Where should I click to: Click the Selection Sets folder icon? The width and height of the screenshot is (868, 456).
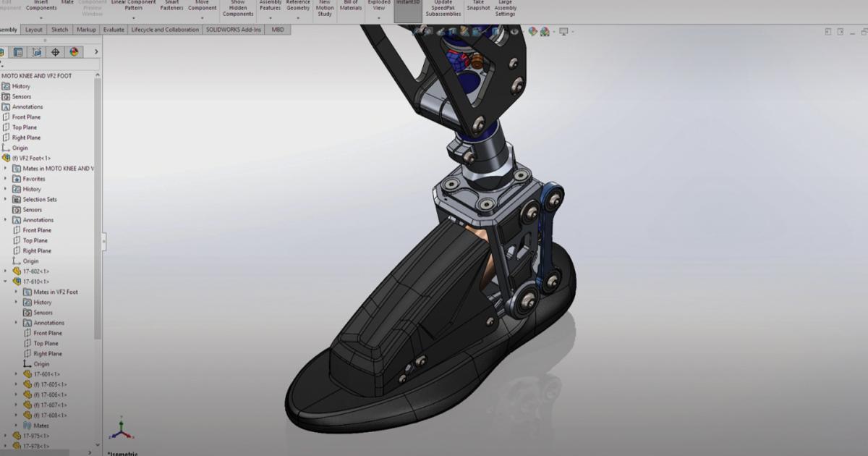point(17,199)
